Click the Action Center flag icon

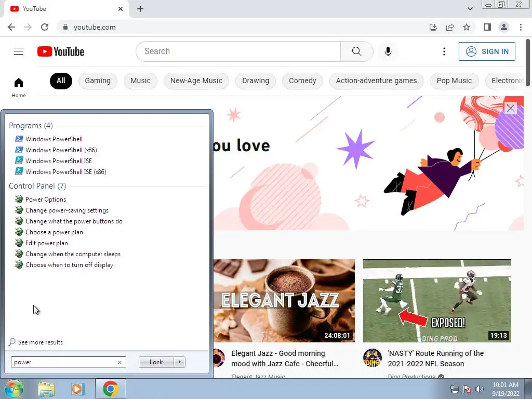pos(467,389)
